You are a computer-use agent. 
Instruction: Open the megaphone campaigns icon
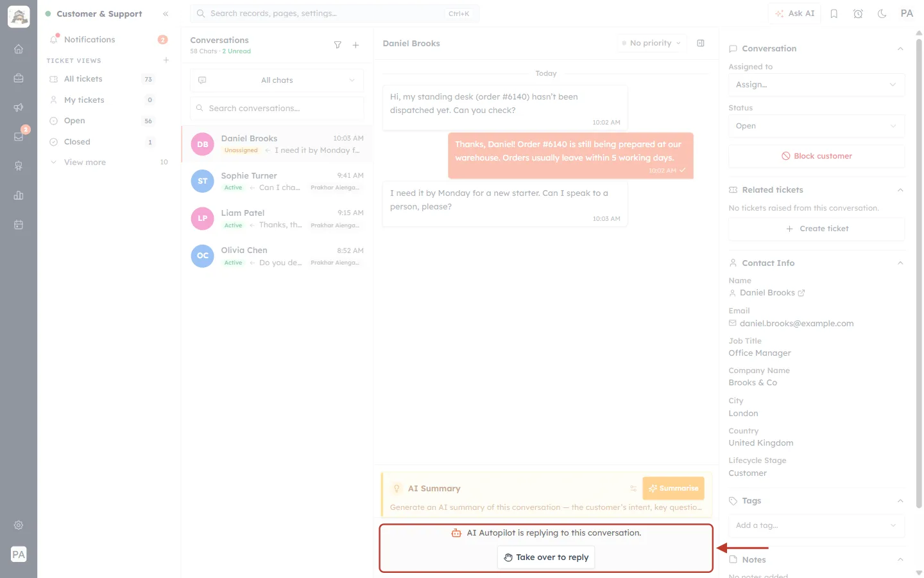19,107
